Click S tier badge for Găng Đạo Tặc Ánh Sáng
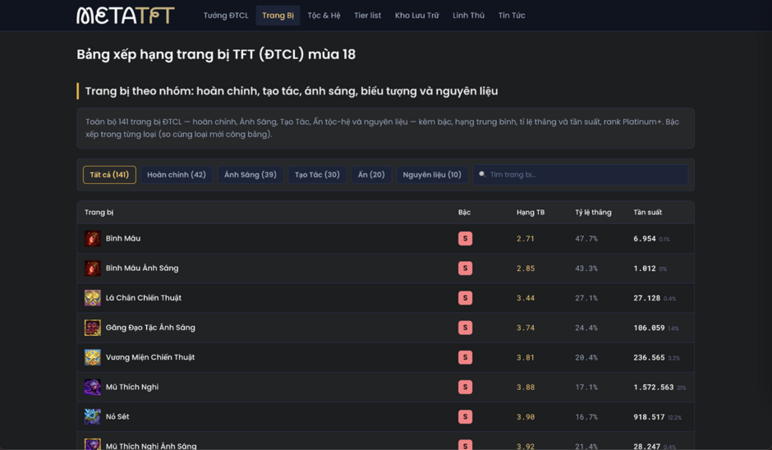This screenshot has height=450, width=772. pyautogui.click(x=465, y=328)
